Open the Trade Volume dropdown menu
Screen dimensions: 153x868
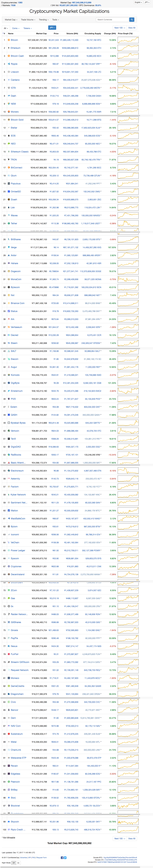point(28,19)
